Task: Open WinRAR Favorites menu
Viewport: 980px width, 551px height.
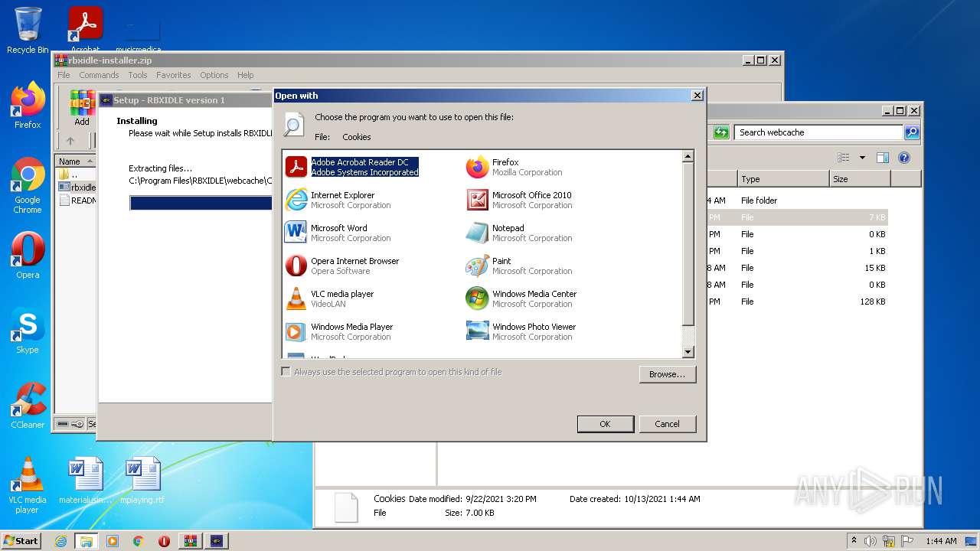Action: point(174,75)
